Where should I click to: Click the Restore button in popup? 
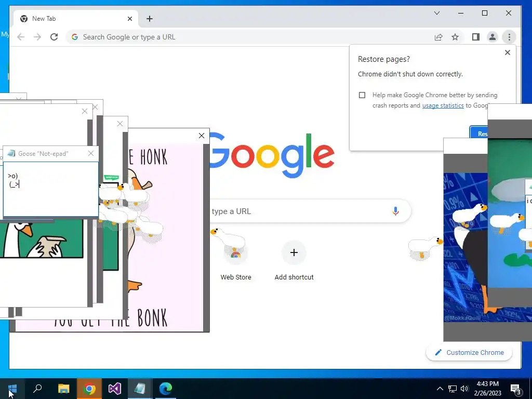[x=478, y=134]
